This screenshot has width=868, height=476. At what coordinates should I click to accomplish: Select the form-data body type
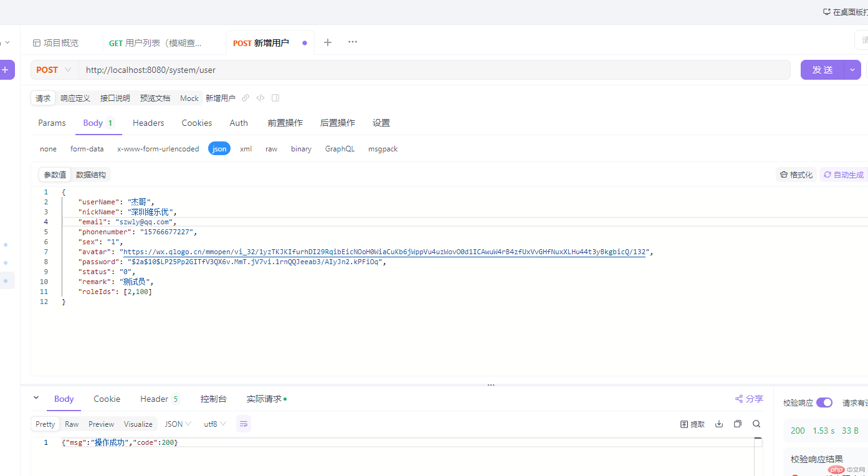click(87, 149)
